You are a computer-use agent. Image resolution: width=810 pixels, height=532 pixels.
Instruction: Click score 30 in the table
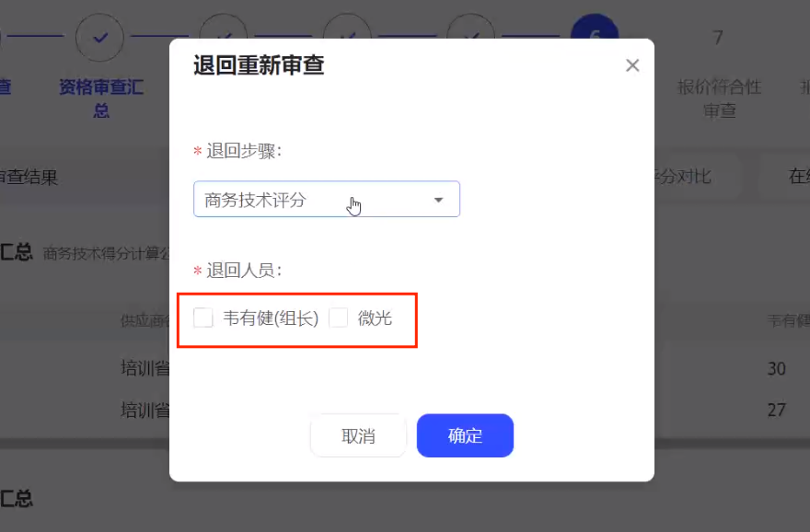coord(777,368)
